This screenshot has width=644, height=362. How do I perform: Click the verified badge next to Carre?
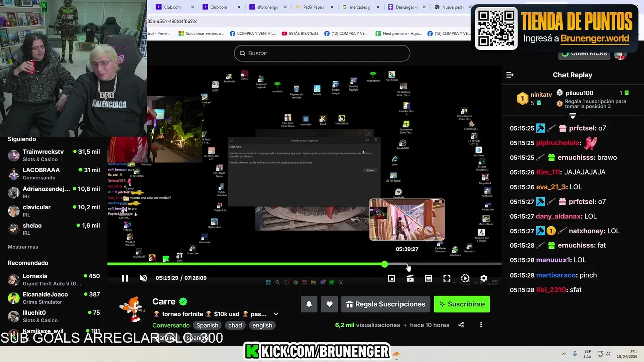183,302
